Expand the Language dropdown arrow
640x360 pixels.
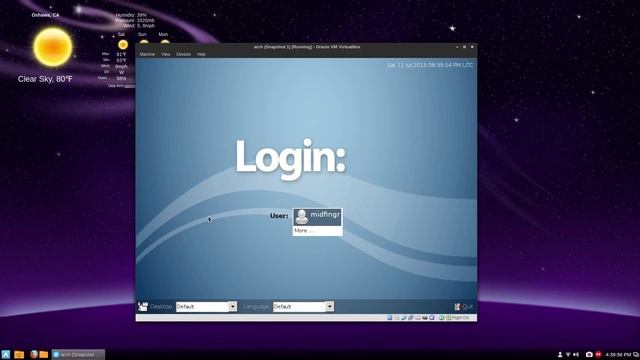(x=329, y=306)
